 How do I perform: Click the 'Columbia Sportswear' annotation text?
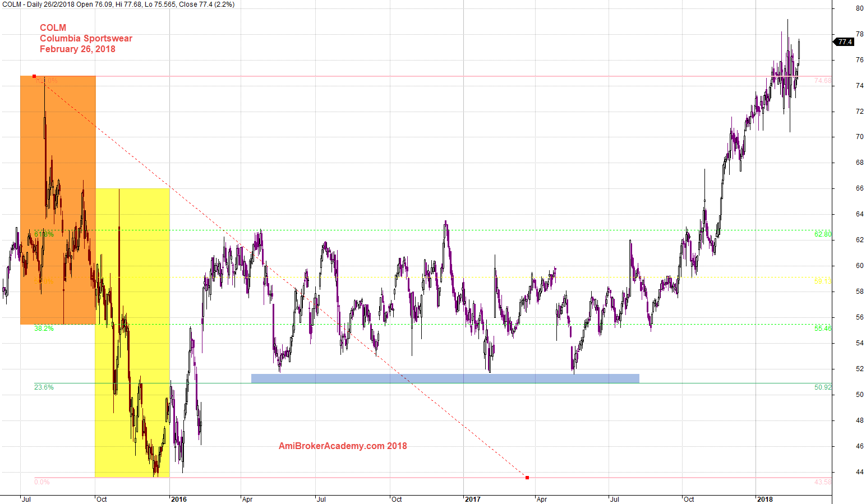point(86,38)
